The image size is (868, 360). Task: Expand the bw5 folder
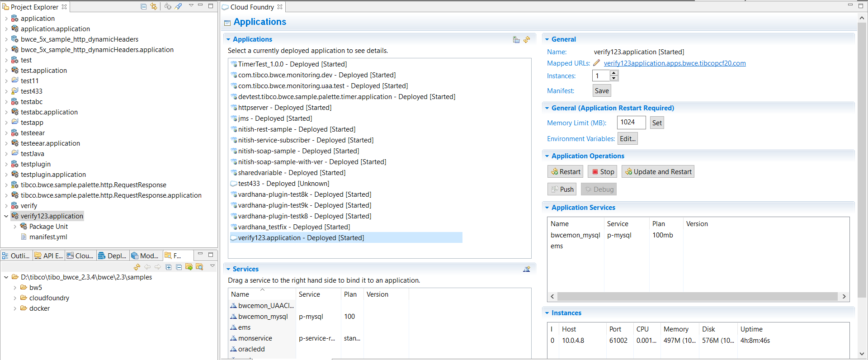click(x=15, y=288)
